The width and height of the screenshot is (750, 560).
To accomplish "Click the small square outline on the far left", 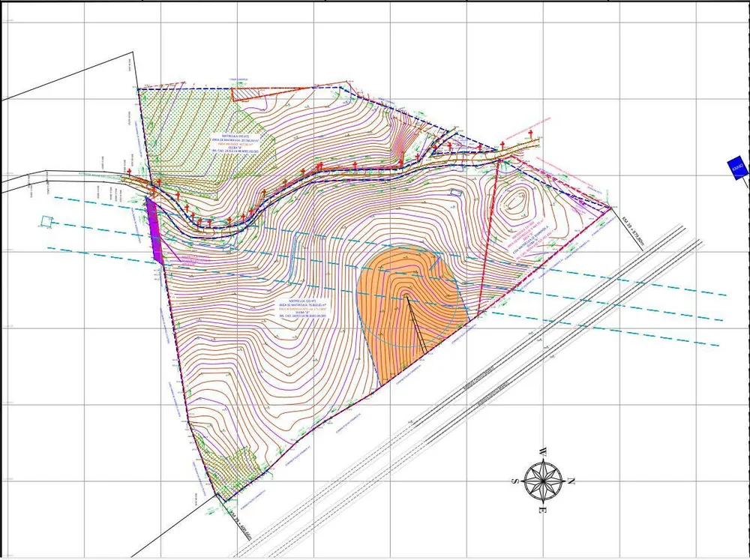I will coord(46,221).
